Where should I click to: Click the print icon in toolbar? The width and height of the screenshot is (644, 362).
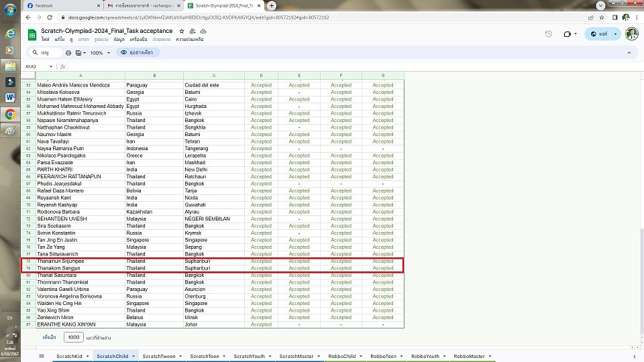pos(68,52)
